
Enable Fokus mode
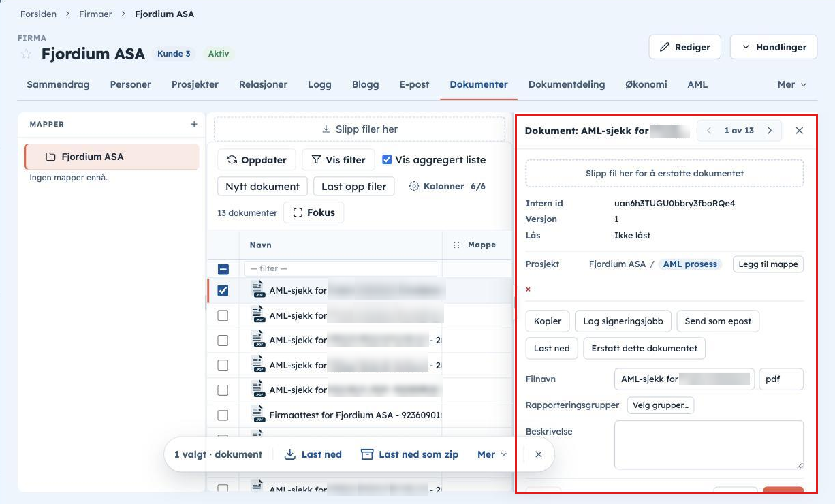click(x=314, y=212)
